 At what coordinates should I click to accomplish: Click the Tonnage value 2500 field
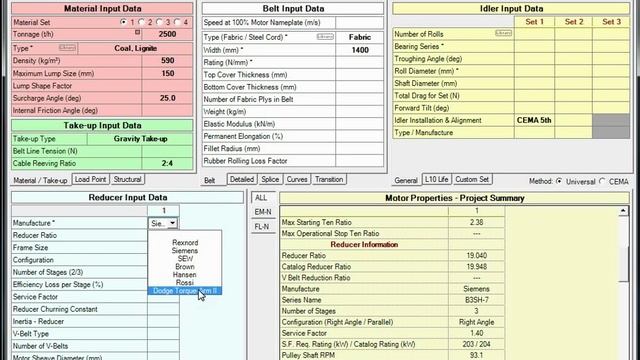click(x=167, y=34)
